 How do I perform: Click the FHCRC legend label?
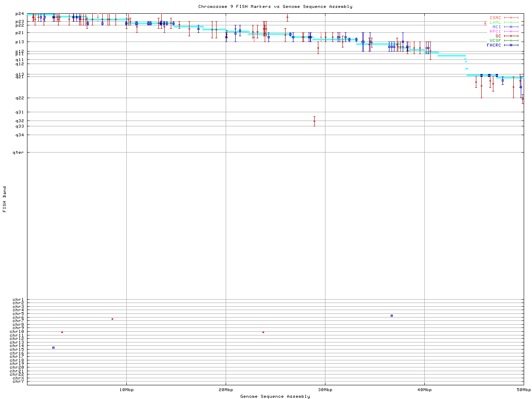pos(494,45)
